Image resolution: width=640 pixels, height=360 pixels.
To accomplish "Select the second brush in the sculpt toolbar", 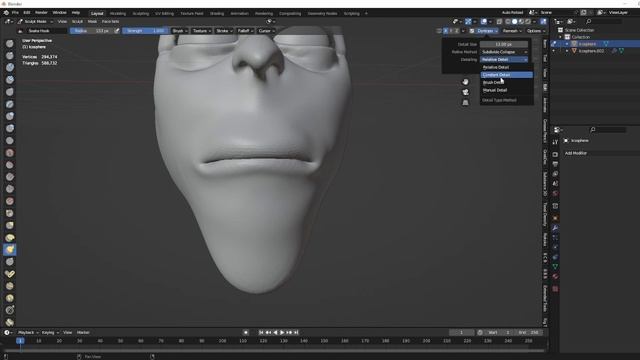I will point(10,56).
